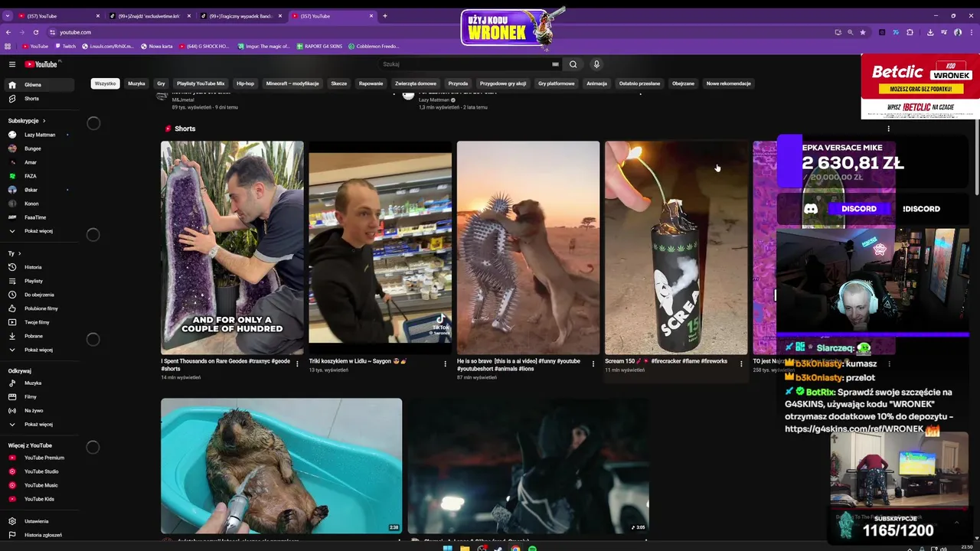980x551 pixels.
Task: Open the FaaaTime subscription channel
Action: (38, 217)
